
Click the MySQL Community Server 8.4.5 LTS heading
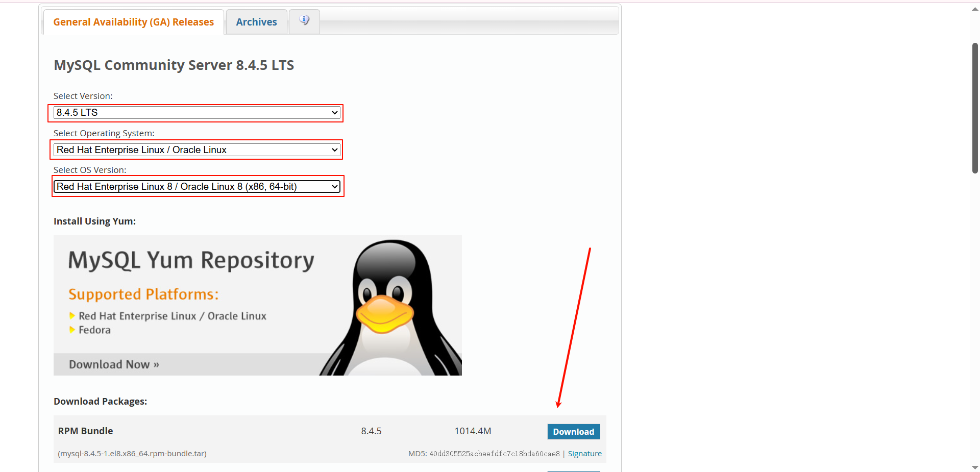(174, 65)
